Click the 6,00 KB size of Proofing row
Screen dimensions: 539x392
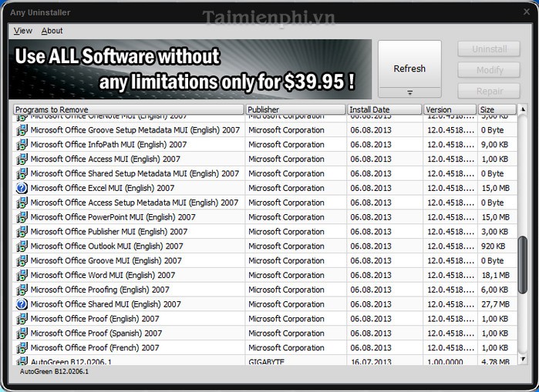[x=494, y=290]
